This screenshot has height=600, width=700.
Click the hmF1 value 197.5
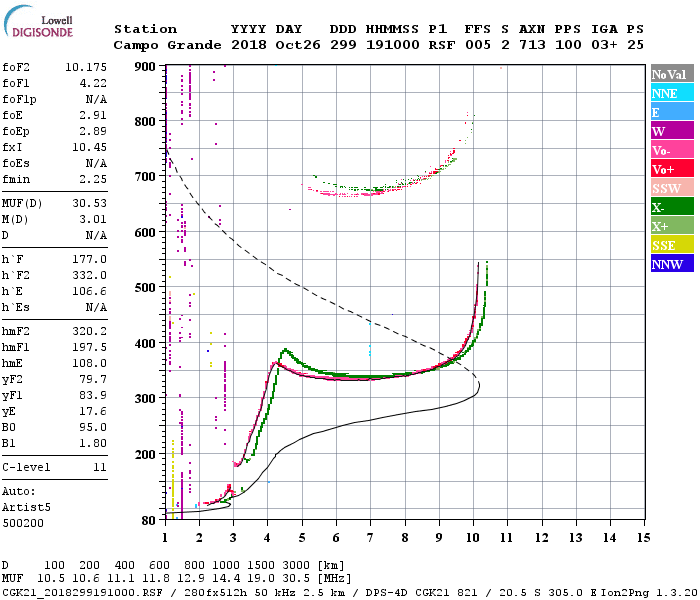coord(90,347)
